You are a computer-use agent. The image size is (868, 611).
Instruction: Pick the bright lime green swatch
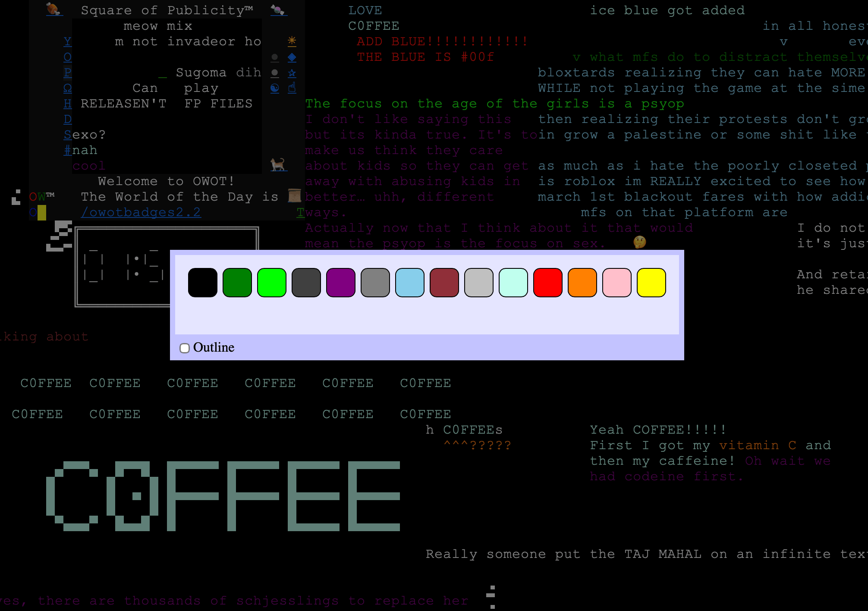tap(272, 283)
